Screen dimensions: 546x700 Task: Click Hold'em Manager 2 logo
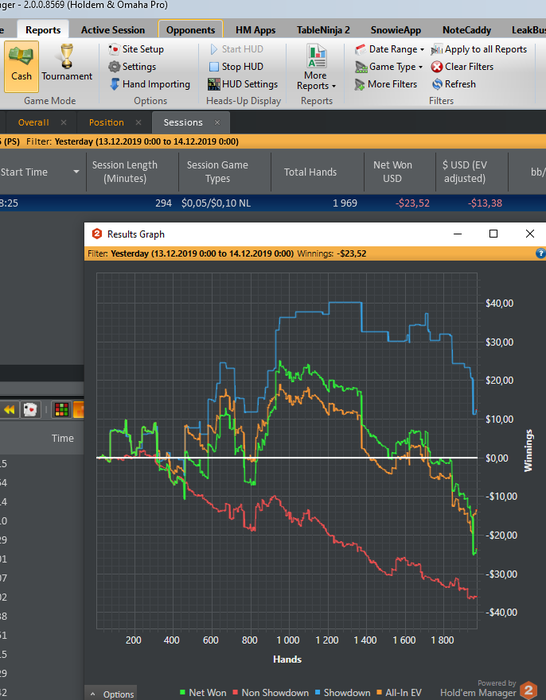[528, 690]
